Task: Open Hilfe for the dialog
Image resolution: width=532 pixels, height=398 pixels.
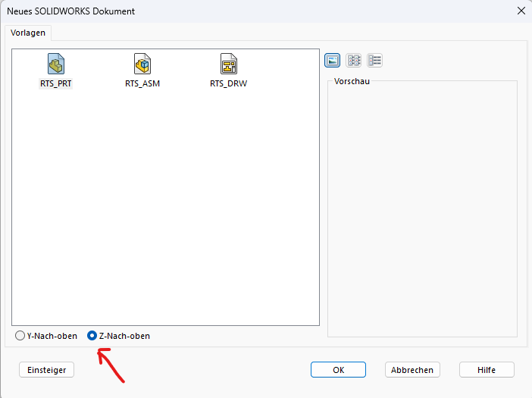Action: (x=487, y=370)
